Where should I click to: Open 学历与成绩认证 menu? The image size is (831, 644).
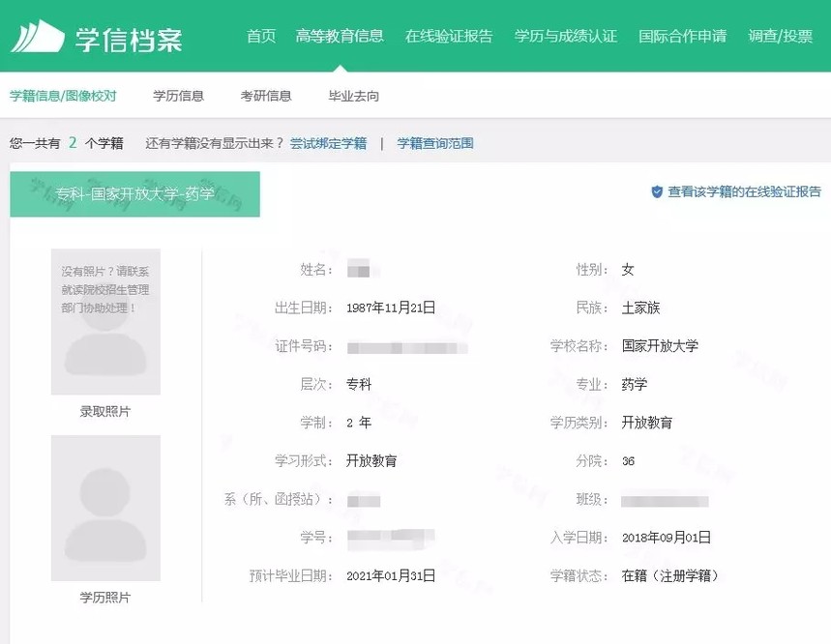point(566,36)
